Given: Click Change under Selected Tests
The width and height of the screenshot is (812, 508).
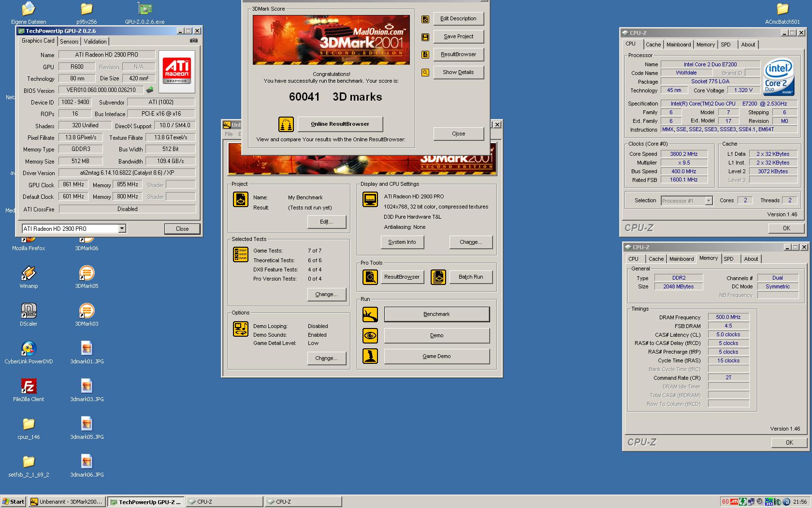Looking at the screenshot, I should point(326,294).
